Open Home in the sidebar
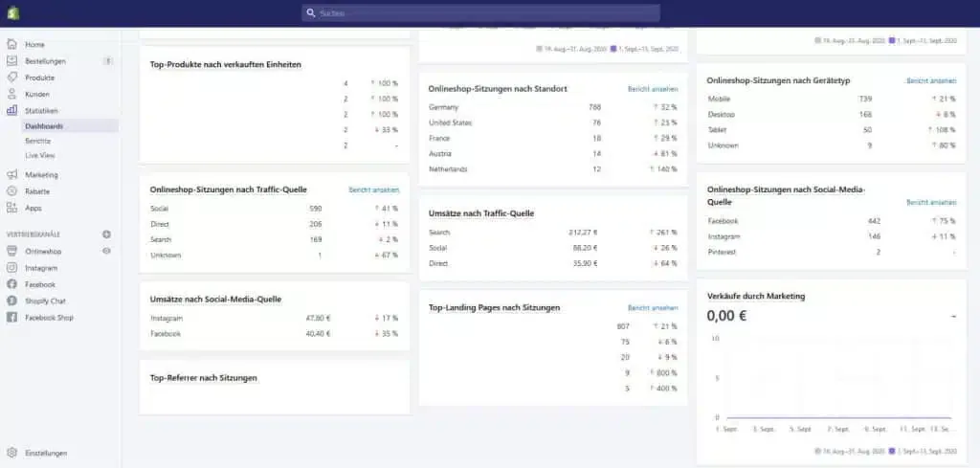Screen dimensions: 980x468 34,44
